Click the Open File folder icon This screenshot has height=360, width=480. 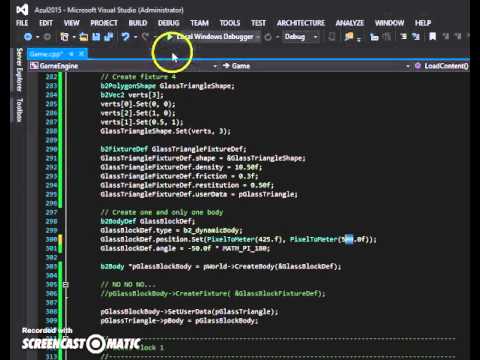[x=84, y=37]
